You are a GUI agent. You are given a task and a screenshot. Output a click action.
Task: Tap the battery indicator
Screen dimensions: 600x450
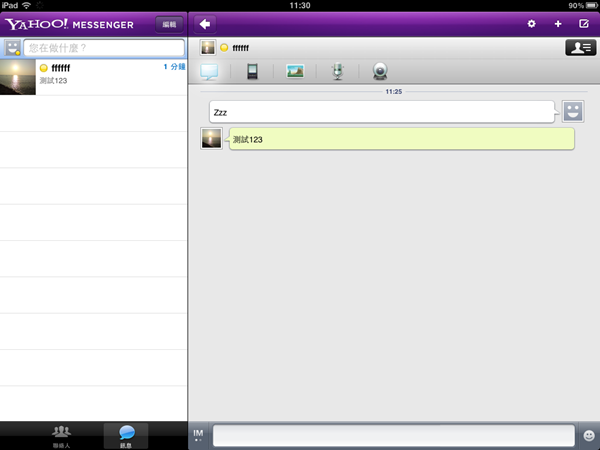(591, 5)
